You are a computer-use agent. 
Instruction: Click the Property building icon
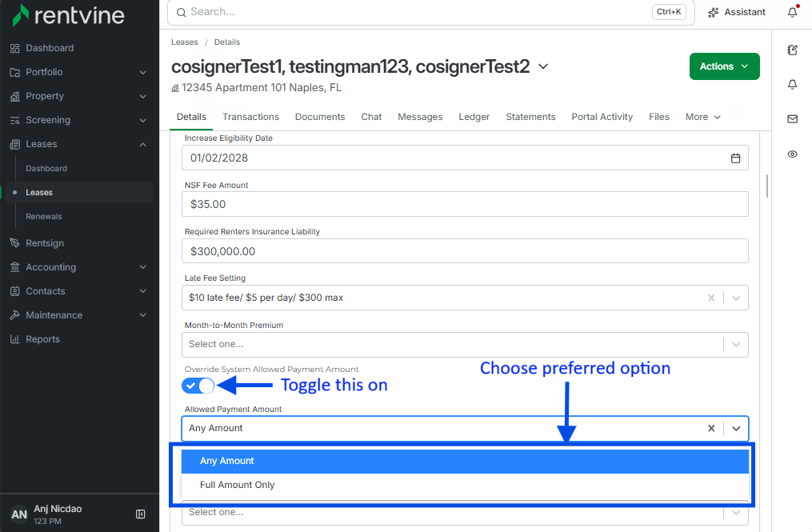point(15,96)
